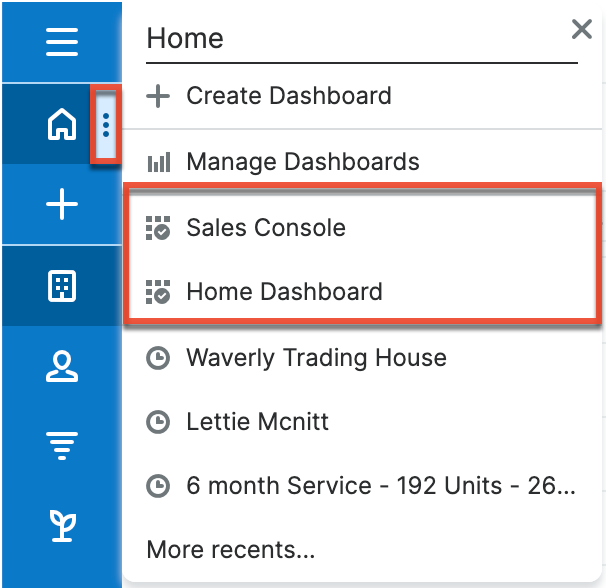Click the Home module icon
Image resolution: width=606 pixels, height=588 pixels.
pos(61,126)
